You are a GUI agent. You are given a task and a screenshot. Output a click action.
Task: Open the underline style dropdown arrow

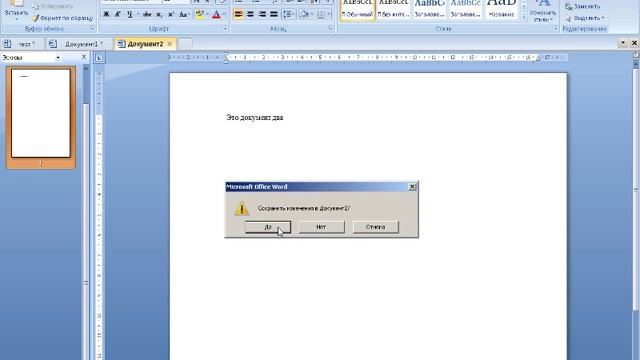(138, 14)
